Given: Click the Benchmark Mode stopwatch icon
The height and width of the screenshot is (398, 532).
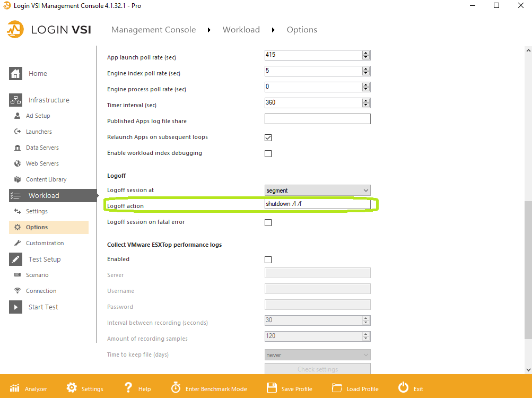Looking at the screenshot, I should pyautogui.click(x=176, y=387).
